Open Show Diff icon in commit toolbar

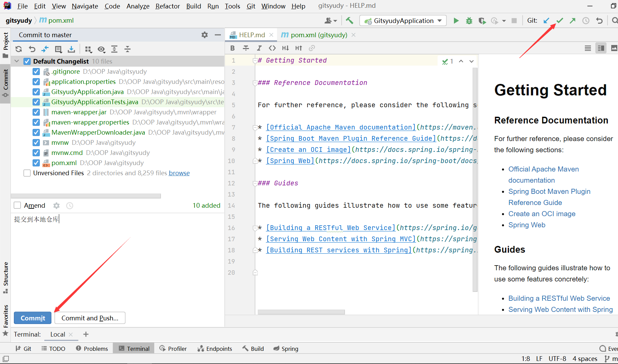(x=45, y=49)
